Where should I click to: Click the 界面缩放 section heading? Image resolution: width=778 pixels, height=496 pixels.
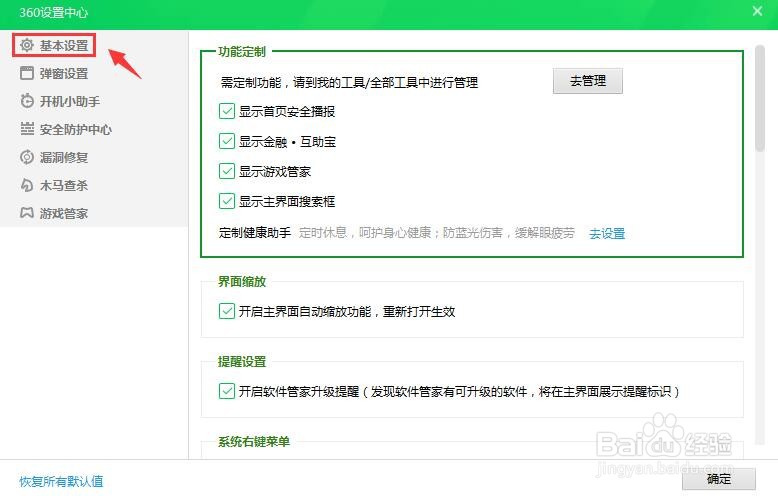tap(242, 281)
